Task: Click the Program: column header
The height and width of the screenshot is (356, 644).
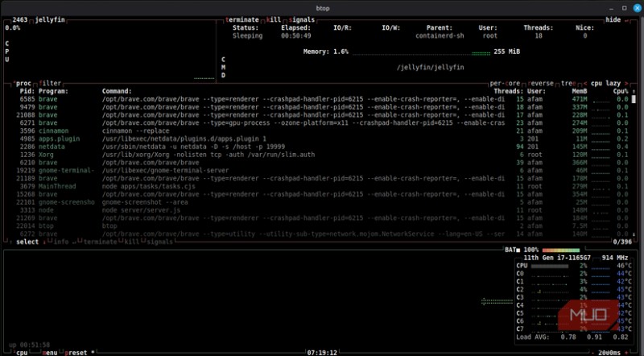Action: (53, 91)
